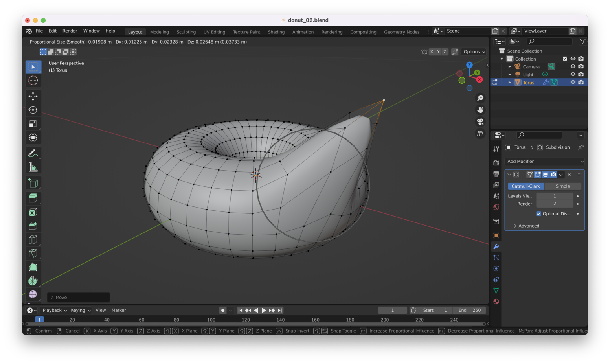
Task: Switch subdivision type to Simple
Action: (562, 186)
